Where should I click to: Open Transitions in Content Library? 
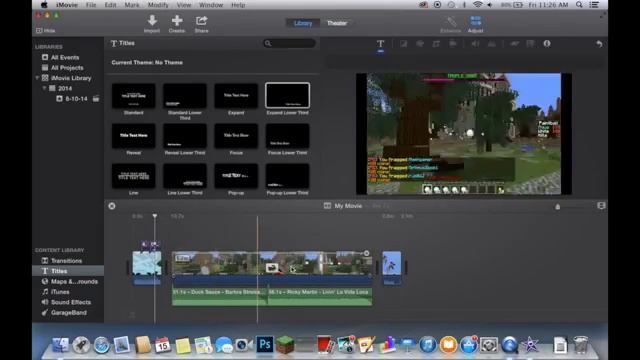click(66, 260)
